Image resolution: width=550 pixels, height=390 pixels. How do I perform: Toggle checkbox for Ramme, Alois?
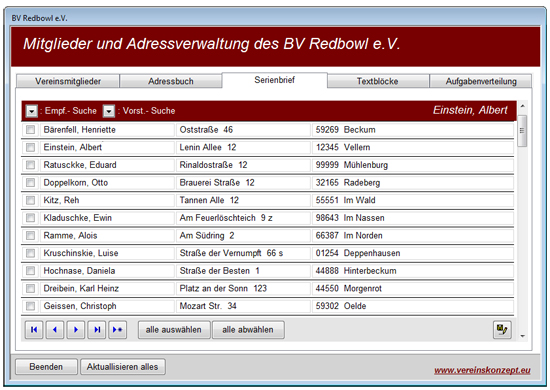click(x=31, y=235)
